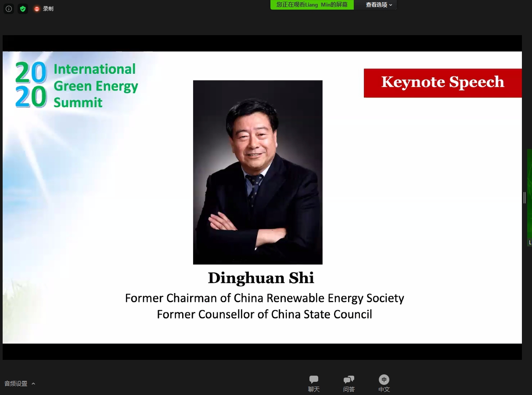The height and width of the screenshot is (395, 532).
Task: Click the China State Council subtitle line
Action: pos(264,315)
